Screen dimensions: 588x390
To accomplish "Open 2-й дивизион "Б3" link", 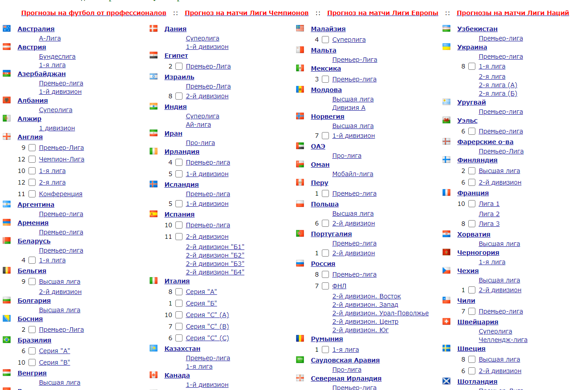I will point(215,264).
